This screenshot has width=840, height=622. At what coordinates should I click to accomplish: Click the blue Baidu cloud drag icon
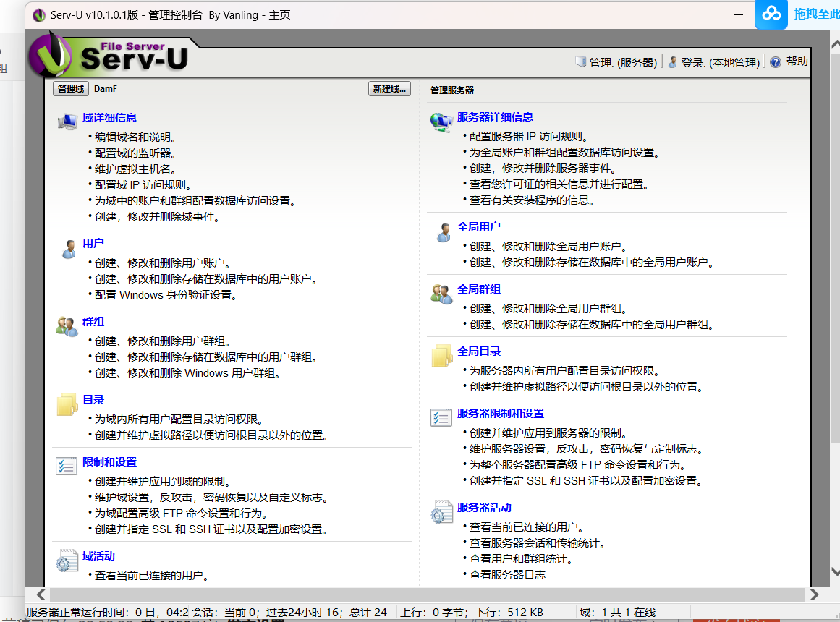[x=771, y=14]
